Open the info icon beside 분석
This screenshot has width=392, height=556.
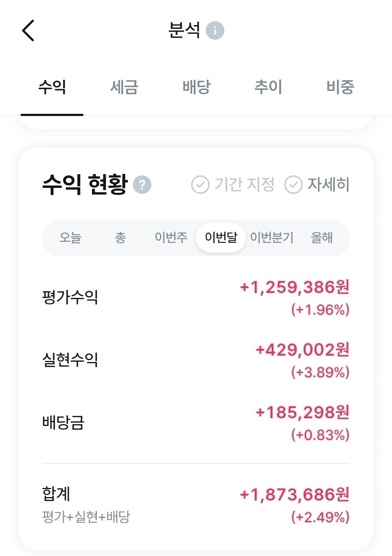215,30
